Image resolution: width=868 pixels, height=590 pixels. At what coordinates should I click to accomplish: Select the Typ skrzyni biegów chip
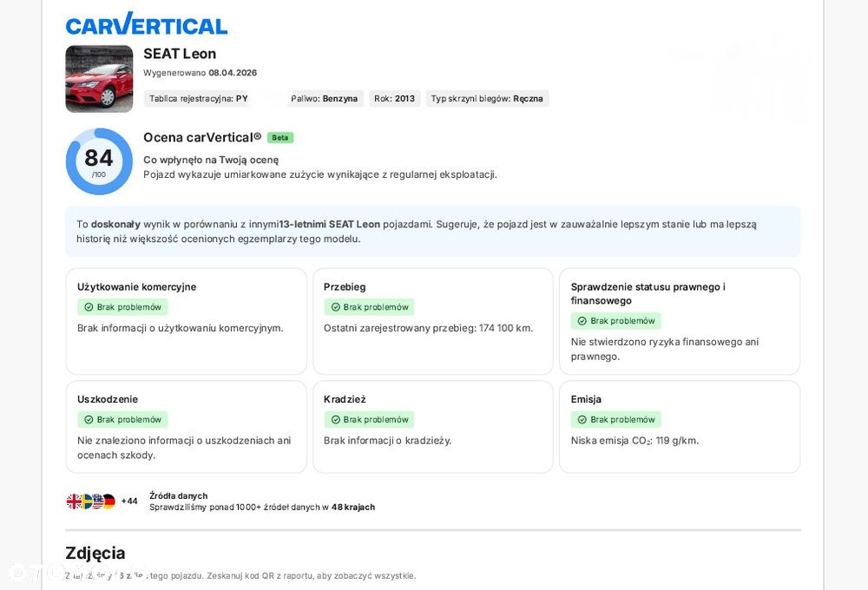(487, 99)
